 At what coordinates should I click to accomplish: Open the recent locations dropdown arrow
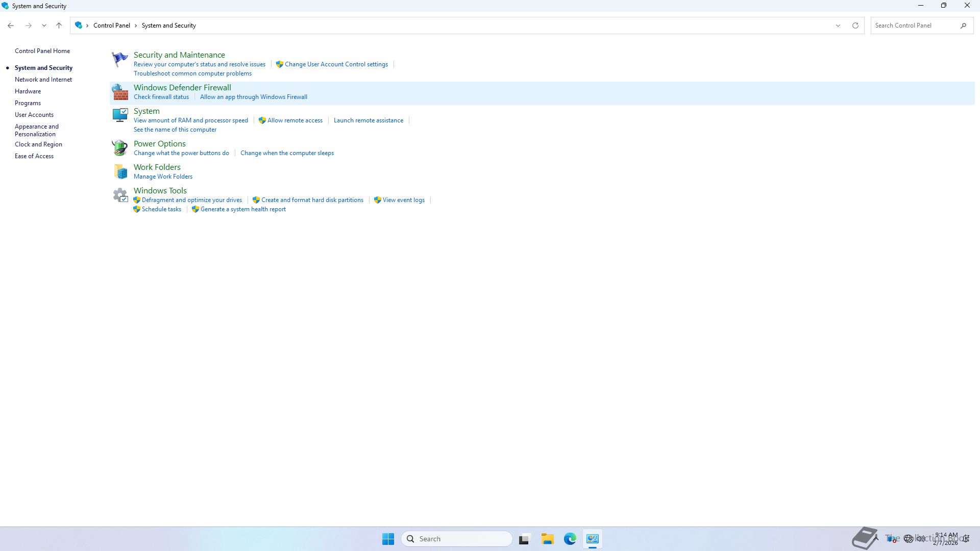click(44, 26)
